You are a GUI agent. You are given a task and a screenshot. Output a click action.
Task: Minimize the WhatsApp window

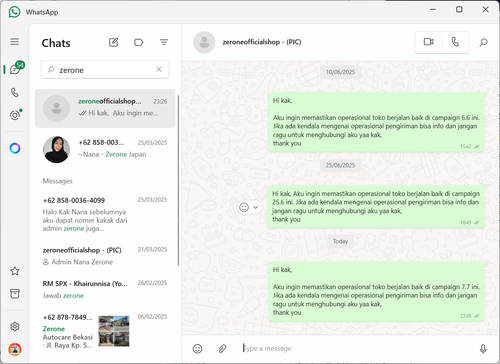(x=433, y=9)
